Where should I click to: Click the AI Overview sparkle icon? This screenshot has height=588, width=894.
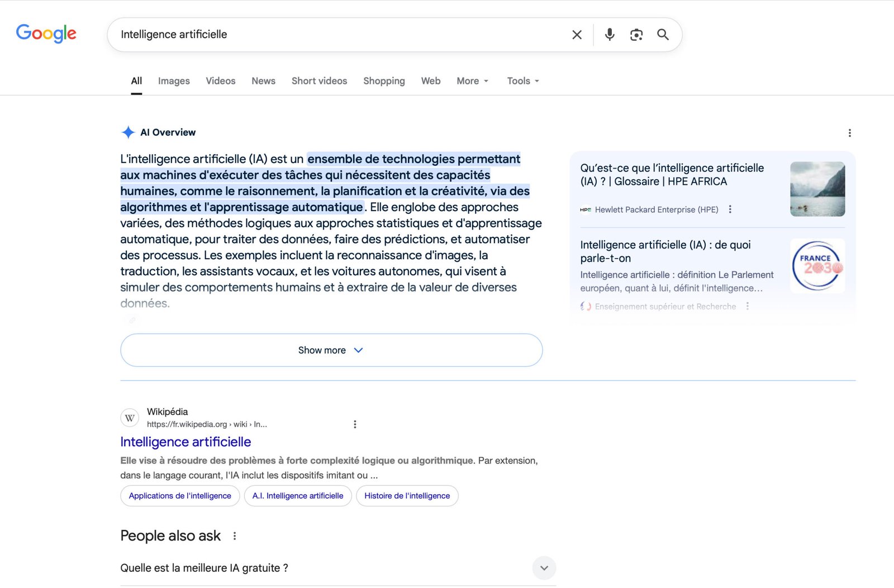(x=128, y=132)
